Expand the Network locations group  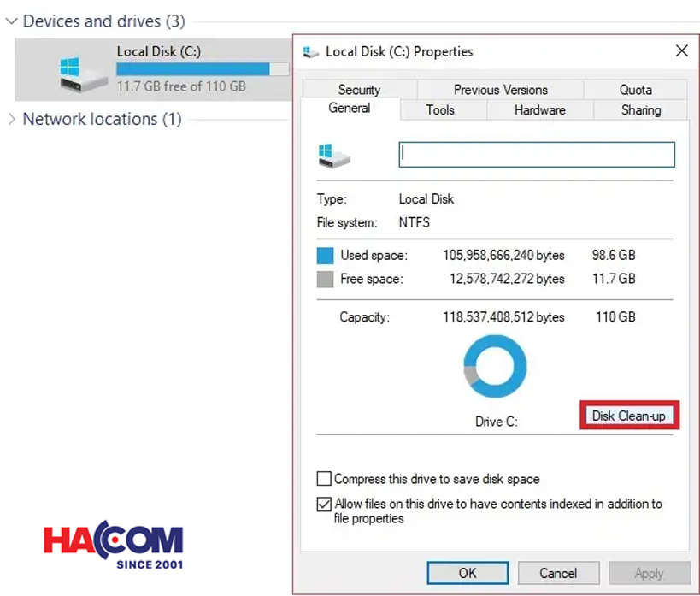11,119
